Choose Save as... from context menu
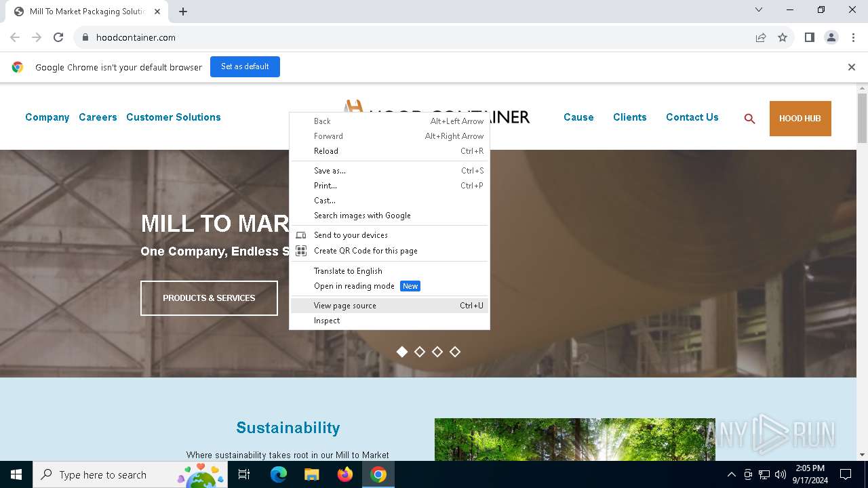This screenshot has height=488, width=868. (x=389, y=171)
